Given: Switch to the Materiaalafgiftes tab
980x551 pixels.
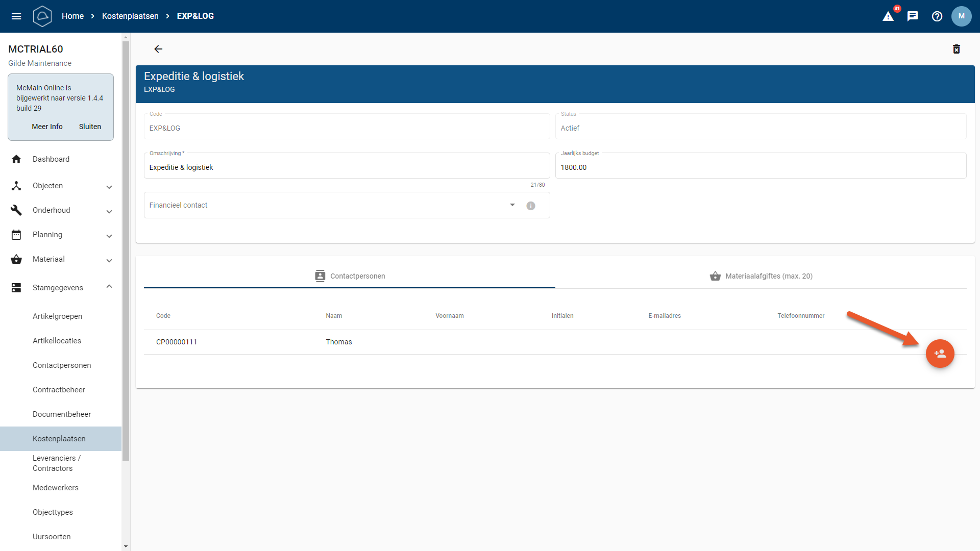Looking at the screenshot, I should [761, 276].
